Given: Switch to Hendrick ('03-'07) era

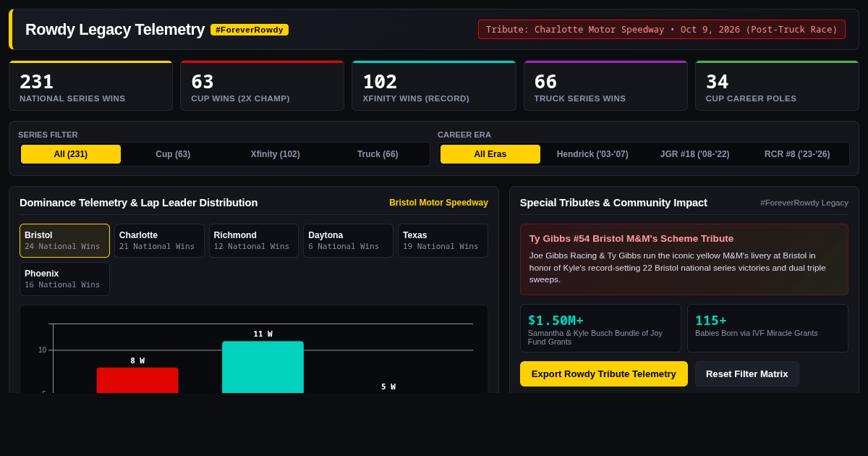Looking at the screenshot, I should 592,154.
